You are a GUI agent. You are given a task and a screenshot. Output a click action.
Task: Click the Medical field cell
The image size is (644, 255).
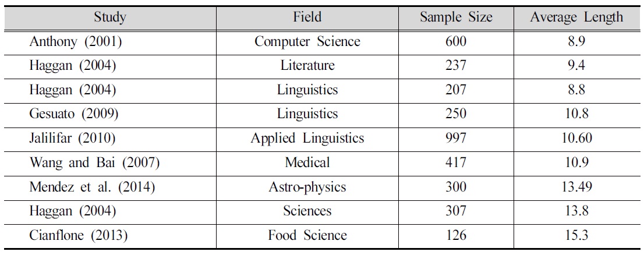(307, 162)
